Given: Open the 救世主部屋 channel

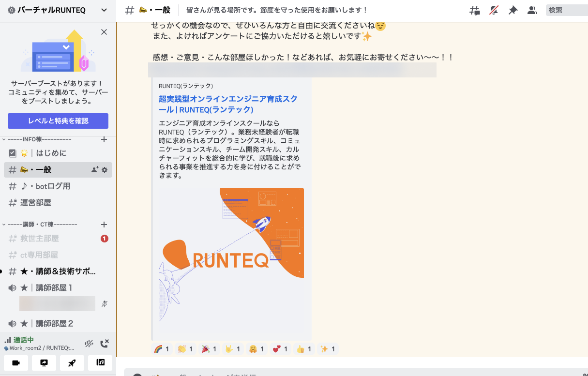Looking at the screenshot, I should coord(58,239).
